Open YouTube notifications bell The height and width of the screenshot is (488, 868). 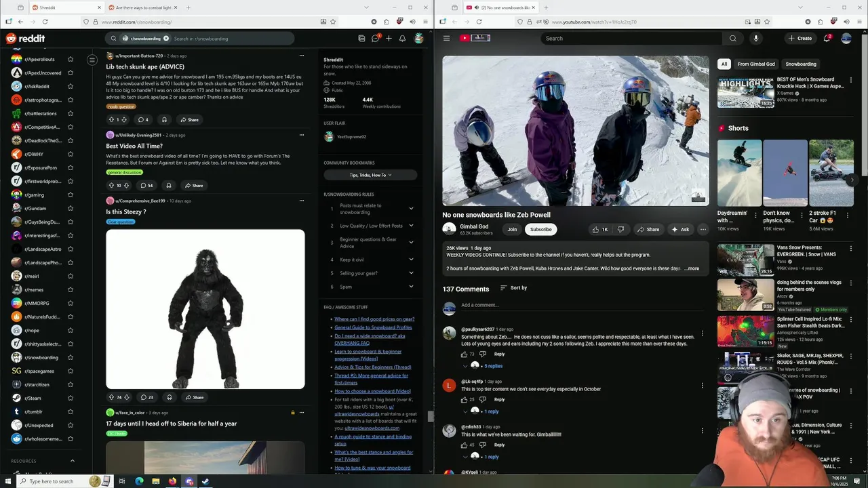[x=827, y=38]
